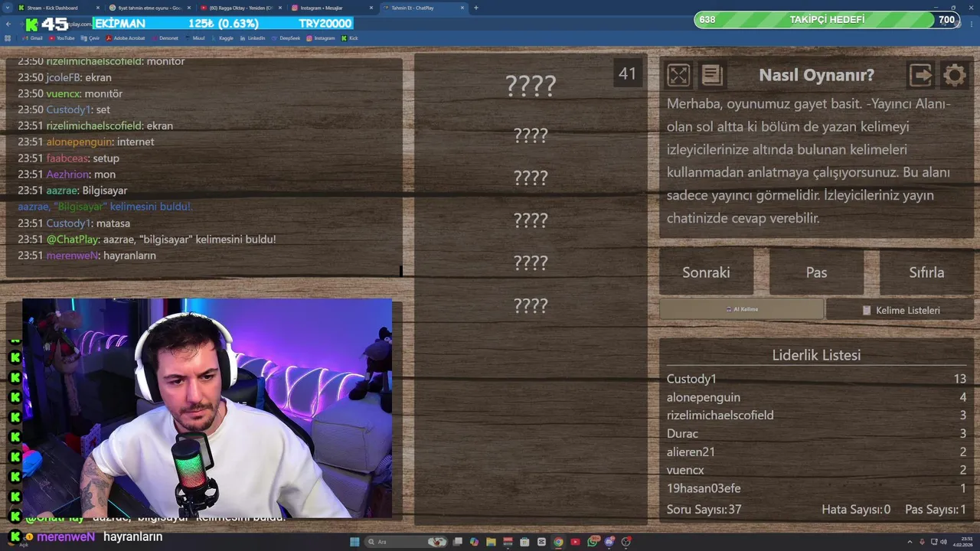Click the taskbar search box Ara
The width and height of the screenshot is (980, 551).
tap(407, 542)
